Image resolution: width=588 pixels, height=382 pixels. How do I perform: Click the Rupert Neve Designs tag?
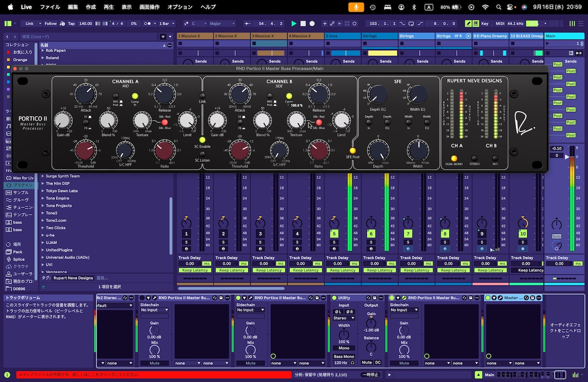[x=73, y=278]
